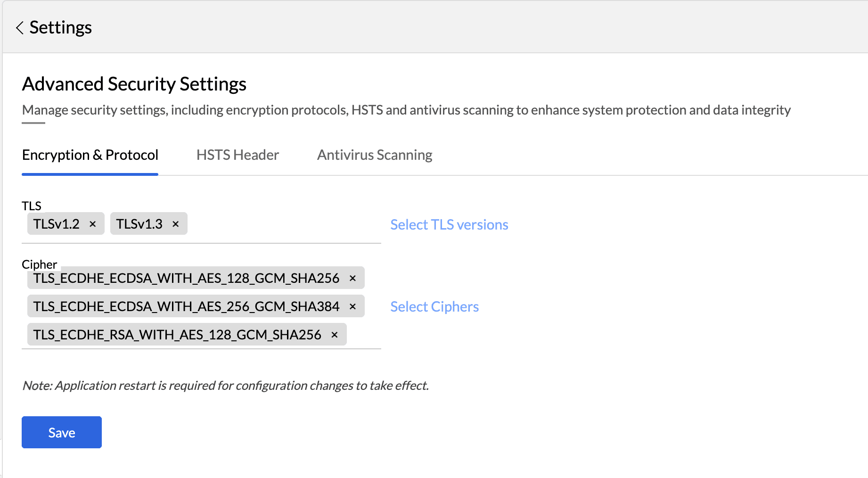This screenshot has height=478, width=868.
Task: Click the AES_128_GCM_SHA256 ECDSA cipher chip
Action: (186, 278)
